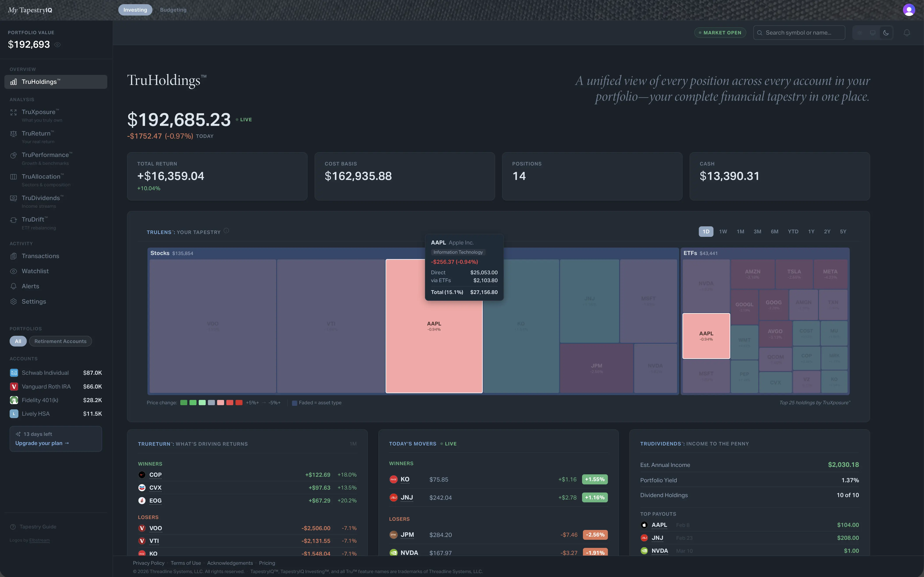Choose the 1W time range

click(x=723, y=232)
